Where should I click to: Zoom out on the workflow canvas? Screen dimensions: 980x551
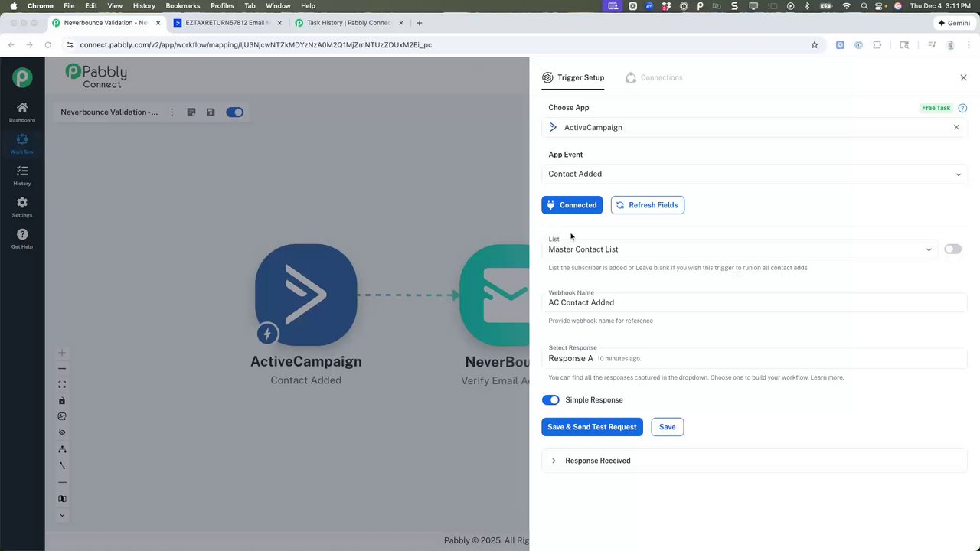(62, 369)
